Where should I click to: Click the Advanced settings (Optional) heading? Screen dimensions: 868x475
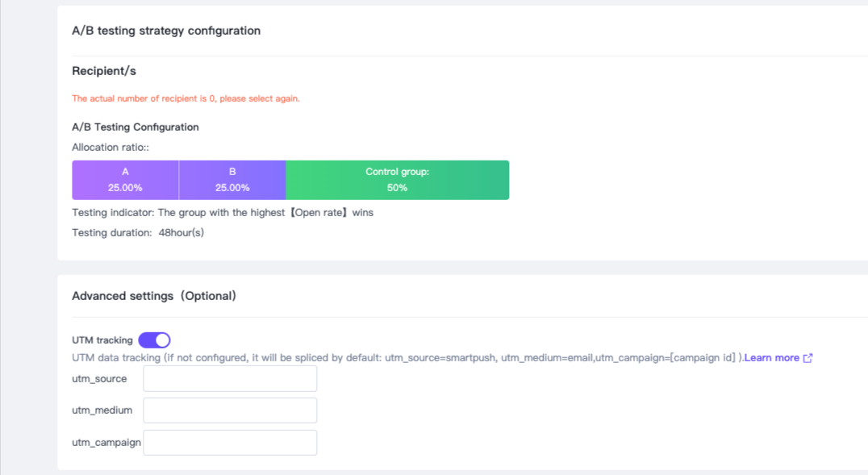(x=154, y=296)
